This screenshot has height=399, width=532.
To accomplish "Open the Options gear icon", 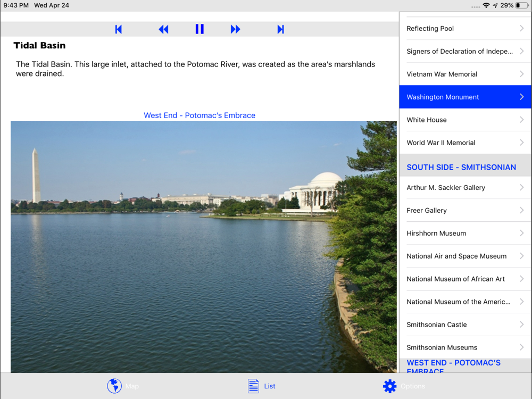I will (389, 386).
